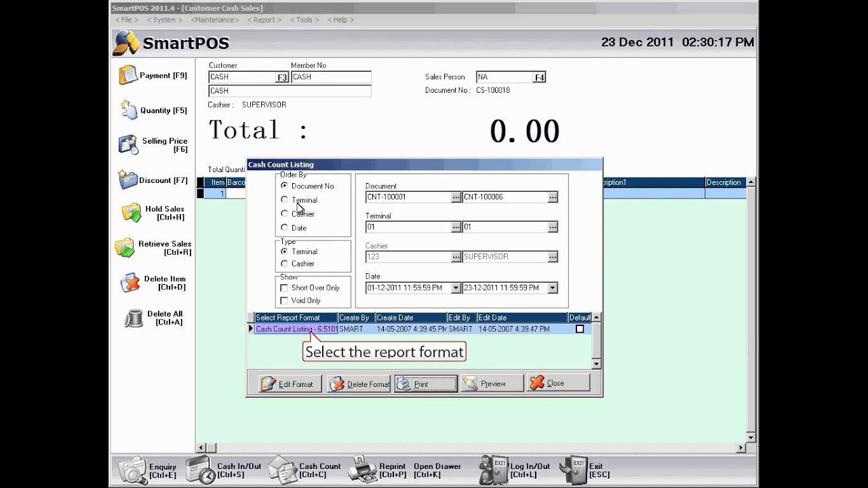Click the Log In/Out icon

click(493, 470)
